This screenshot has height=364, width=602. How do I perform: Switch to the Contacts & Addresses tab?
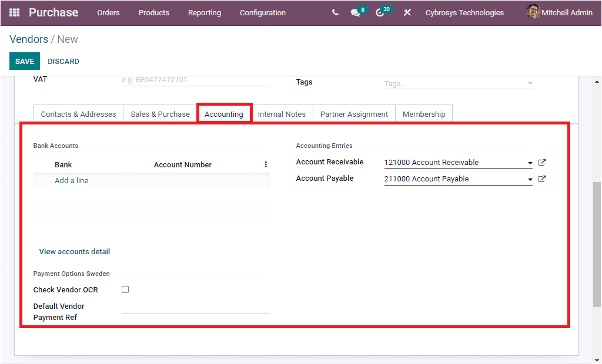point(78,113)
